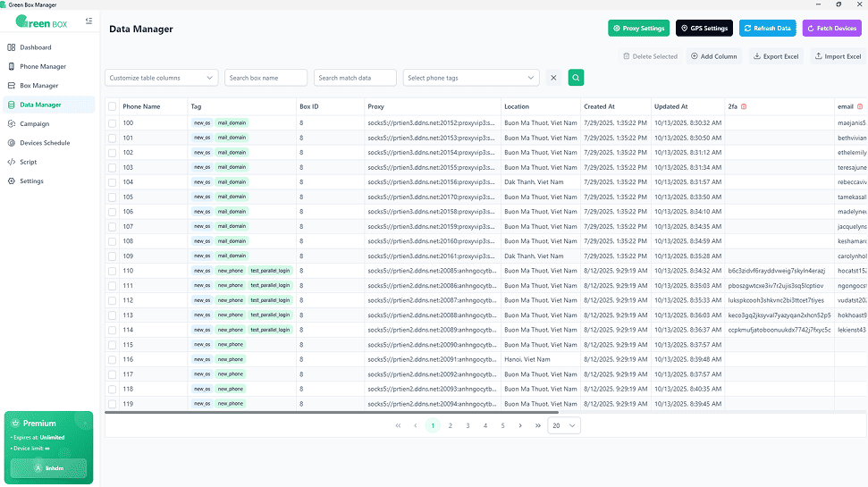Open Settings from the sidebar
The width and height of the screenshot is (868, 487).
pyautogui.click(x=48, y=181)
